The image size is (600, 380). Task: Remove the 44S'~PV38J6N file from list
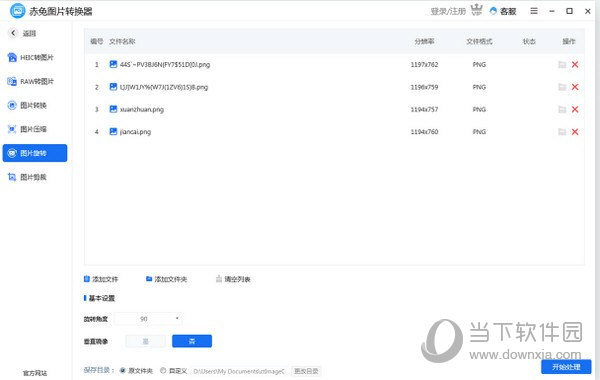tap(575, 65)
